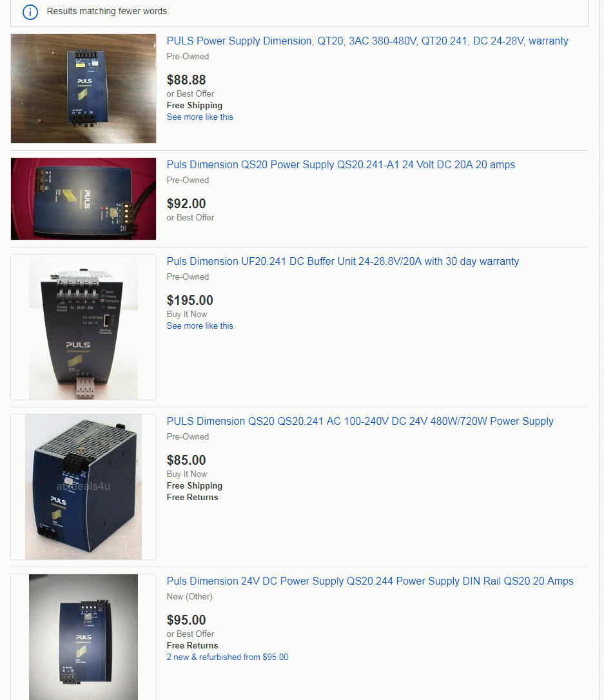The width and height of the screenshot is (604, 700).
Task: Open the QS20 thumbnail on red background
Action: [84, 199]
